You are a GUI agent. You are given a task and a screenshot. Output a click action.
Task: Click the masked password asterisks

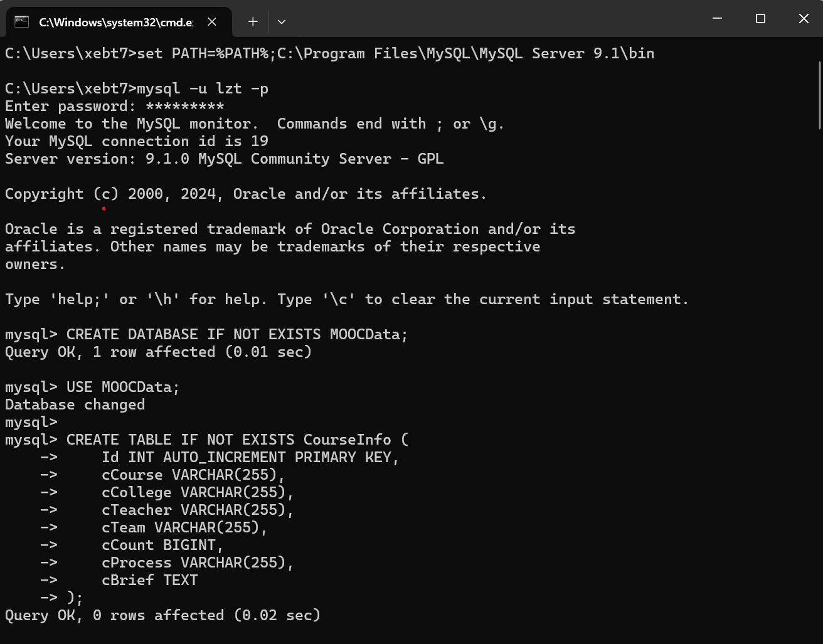[184, 106]
